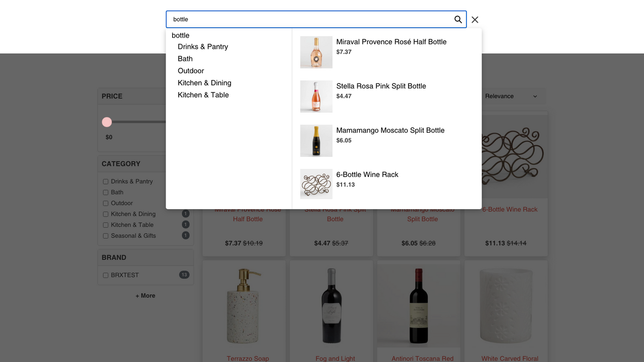This screenshot has height=362, width=644.
Task: Enable the BRXTEST brand filter
Action: coord(105,275)
